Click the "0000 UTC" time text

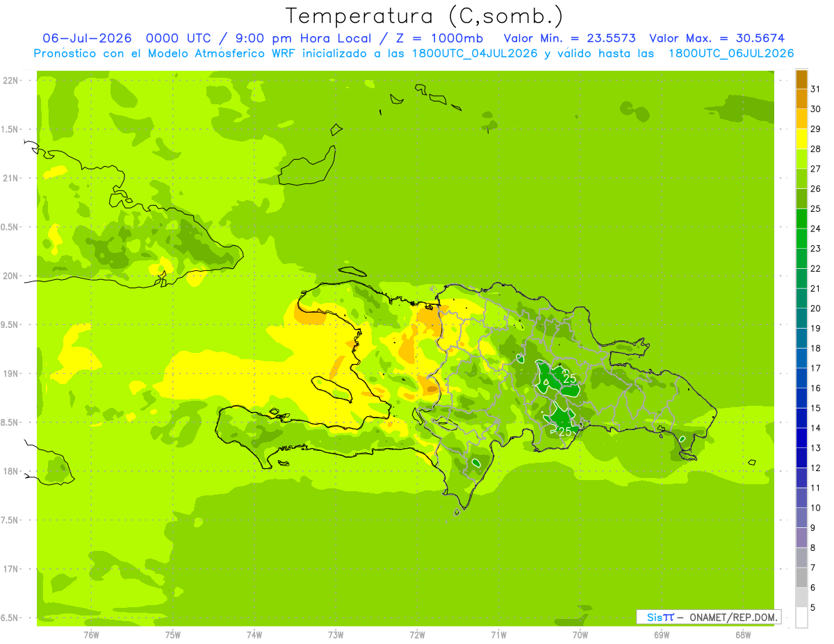click(180, 38)
